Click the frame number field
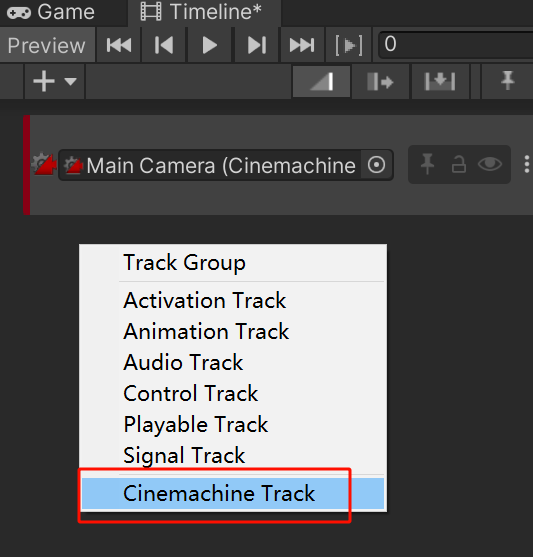 [x=456, y=45]
